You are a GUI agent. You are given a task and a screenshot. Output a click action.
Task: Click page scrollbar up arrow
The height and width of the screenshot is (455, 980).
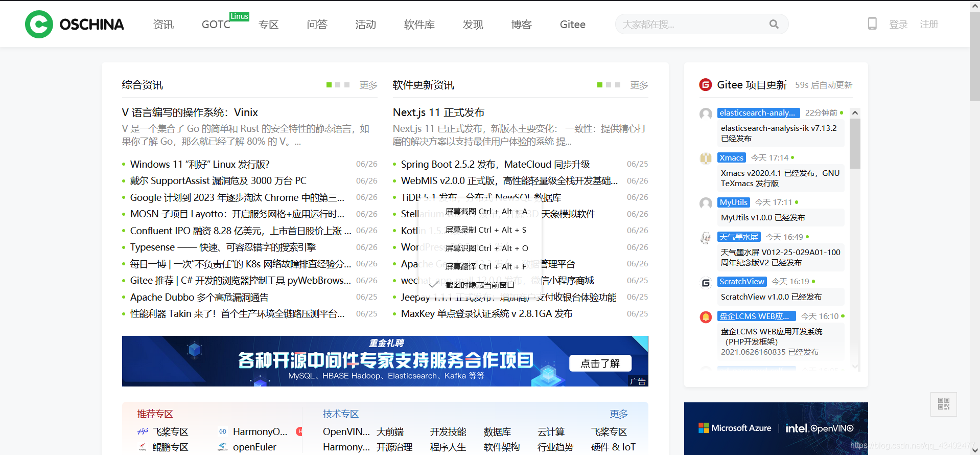(975, 6)
